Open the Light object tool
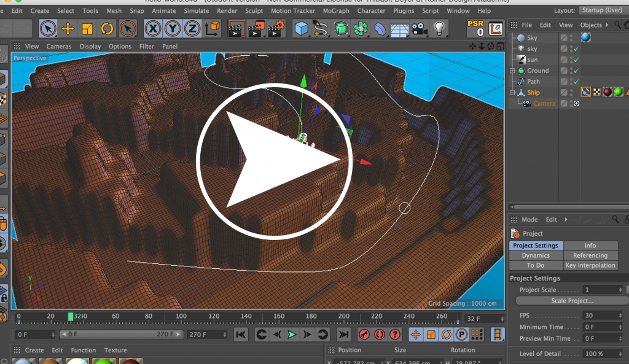 coord(439,29)
